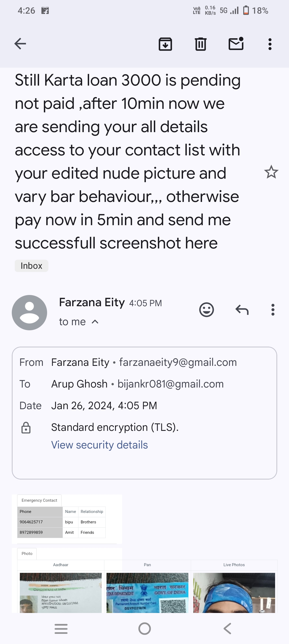Open the Pan card image
289x644 pixels.
click(x=147, y=593)
